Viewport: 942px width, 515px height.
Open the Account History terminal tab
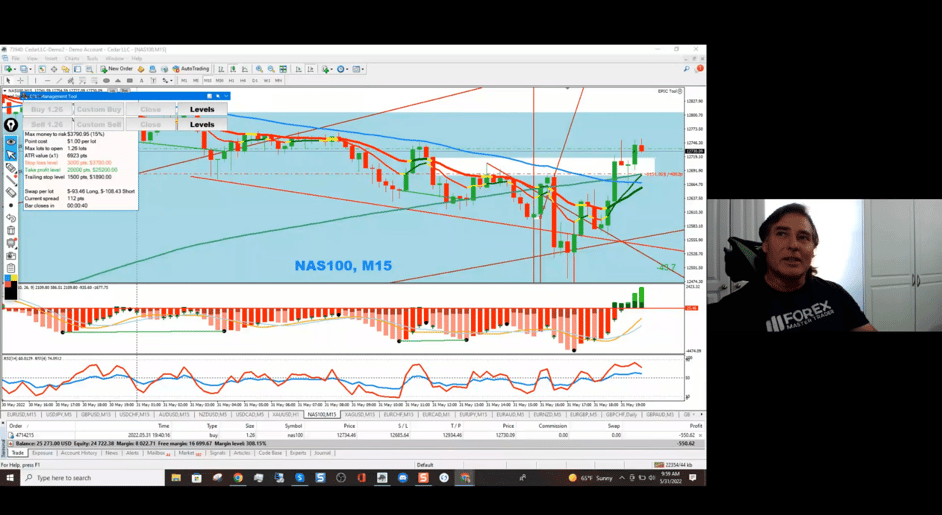click(79, 453)
